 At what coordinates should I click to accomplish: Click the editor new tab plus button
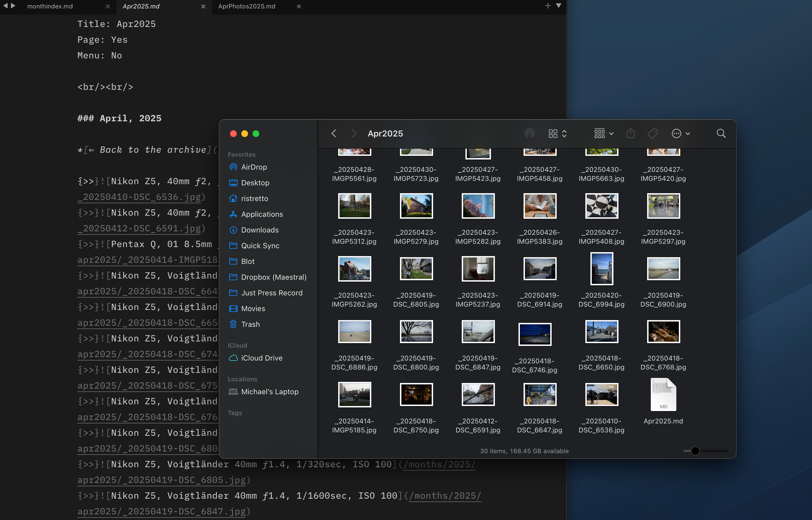[x=547, y=6]
